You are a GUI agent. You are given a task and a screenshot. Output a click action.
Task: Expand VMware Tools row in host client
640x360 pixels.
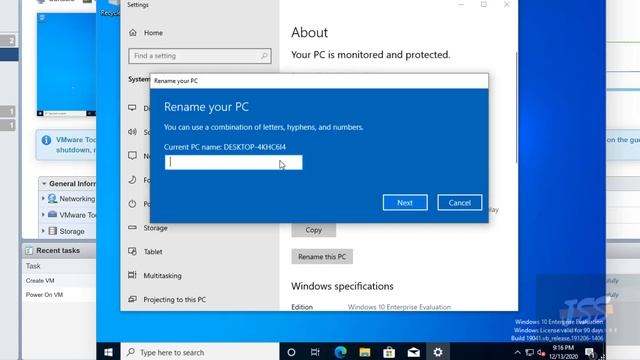point(43,215)
